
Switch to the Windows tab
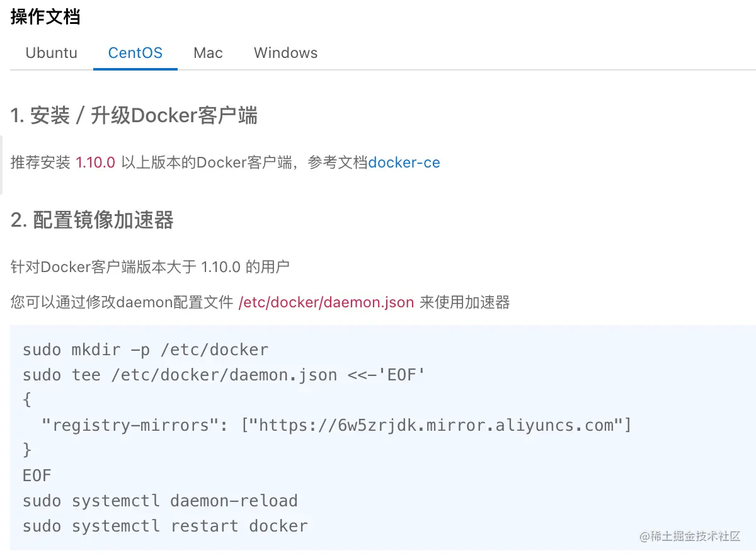285,53
